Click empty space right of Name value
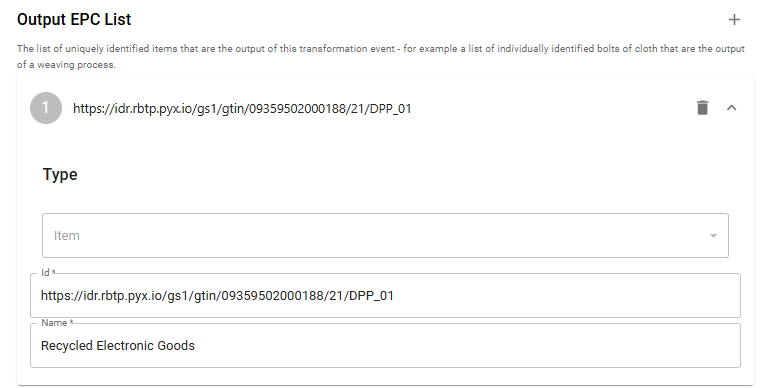 tap(468, 346)
